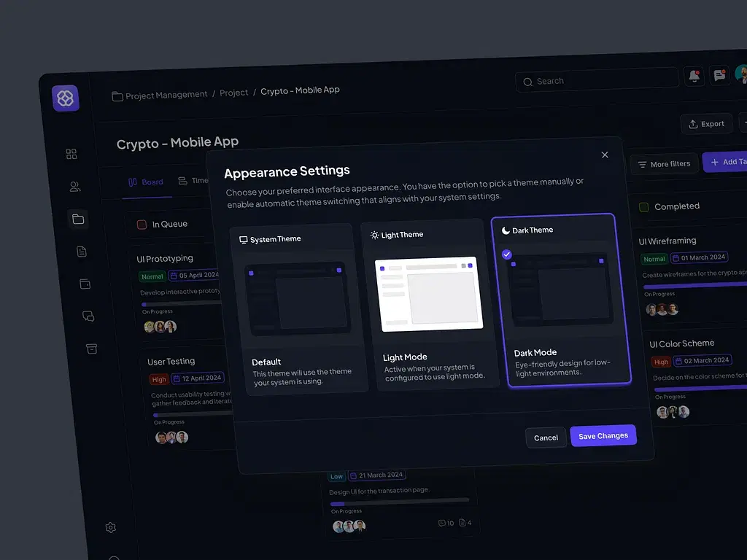Open the archive box icon in the sidebar

(x=91, y=349)
